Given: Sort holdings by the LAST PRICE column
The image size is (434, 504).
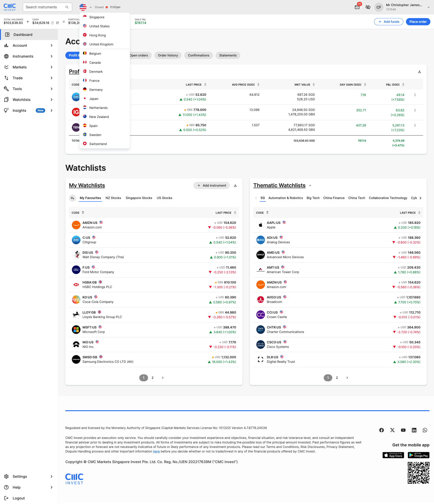Looking at the screenshot, I should tap(196, 85).
